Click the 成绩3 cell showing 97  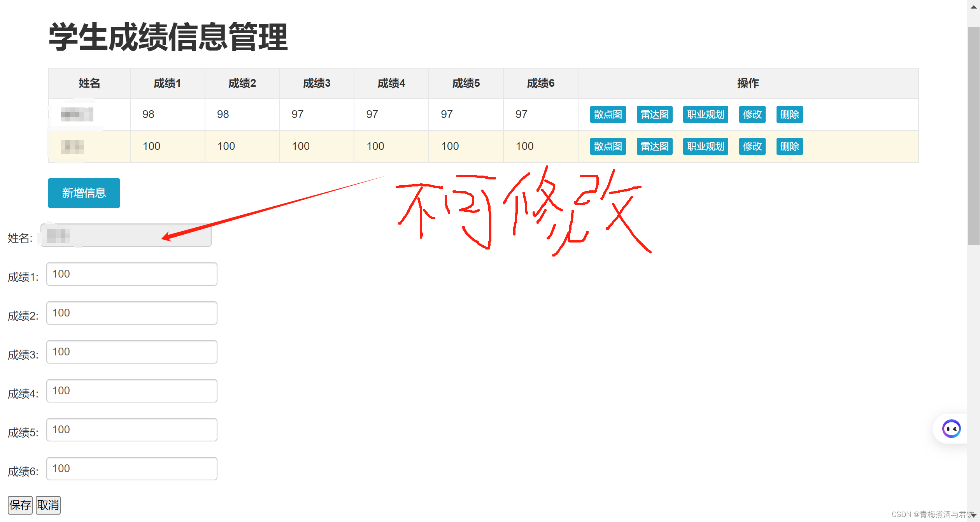coord(317,114)
